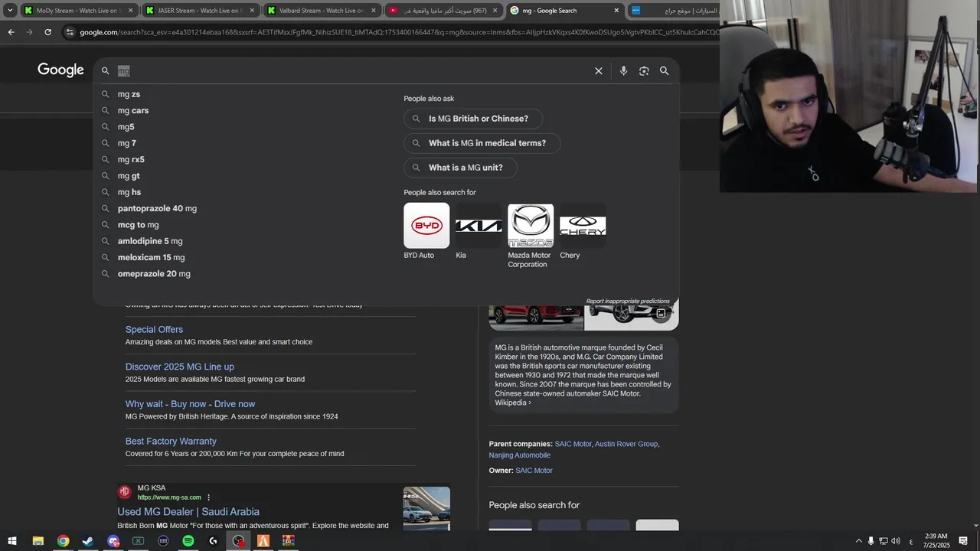
Task: Open Discover 2025 MG Line up link
Action: [180, 367]
